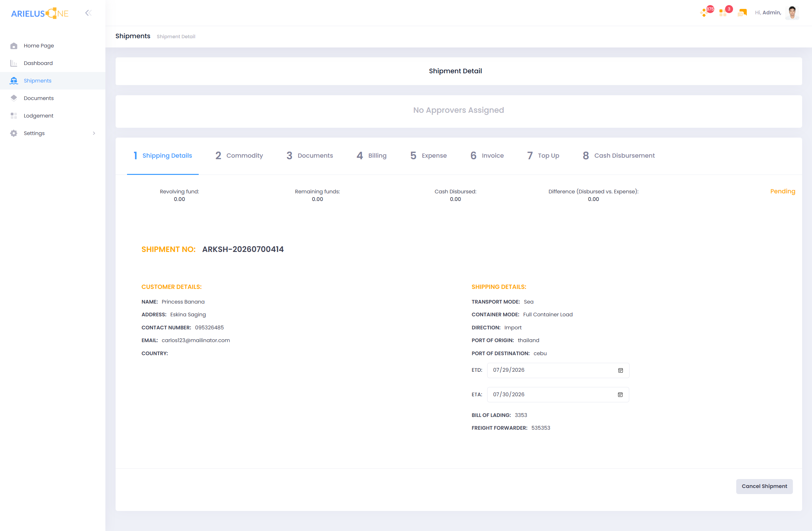Image resolution: width=812 pixels, height=531 pixels.
Task: Switch to the Shipping Details tab
Action: pyautogui.click(x=163, y=156)
